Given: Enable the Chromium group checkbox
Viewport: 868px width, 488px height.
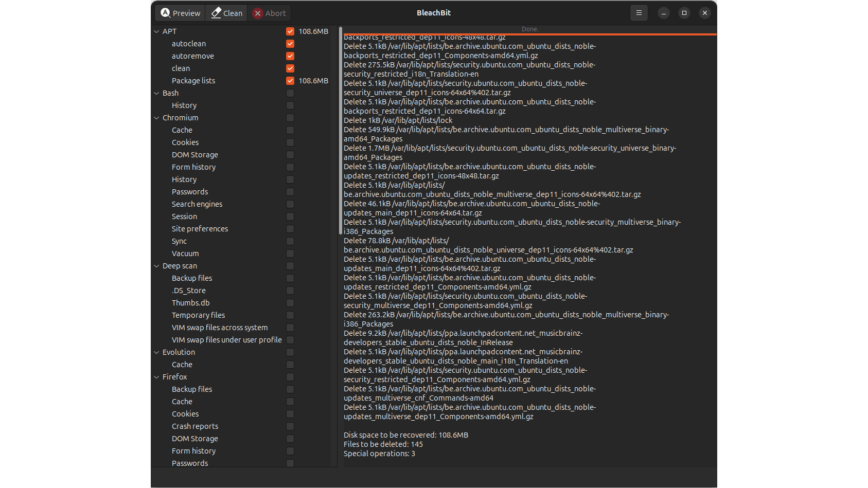Looking at the screenshot, I should 290,118.
